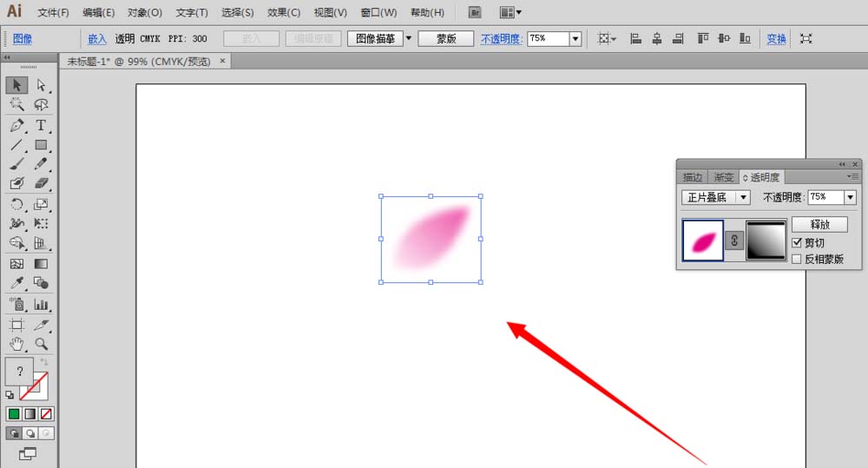Image resolution: width=868 pixels, height=468 pixels.
Task: Open the Transparency panel flyout menu
Action: tap(852, 176)
